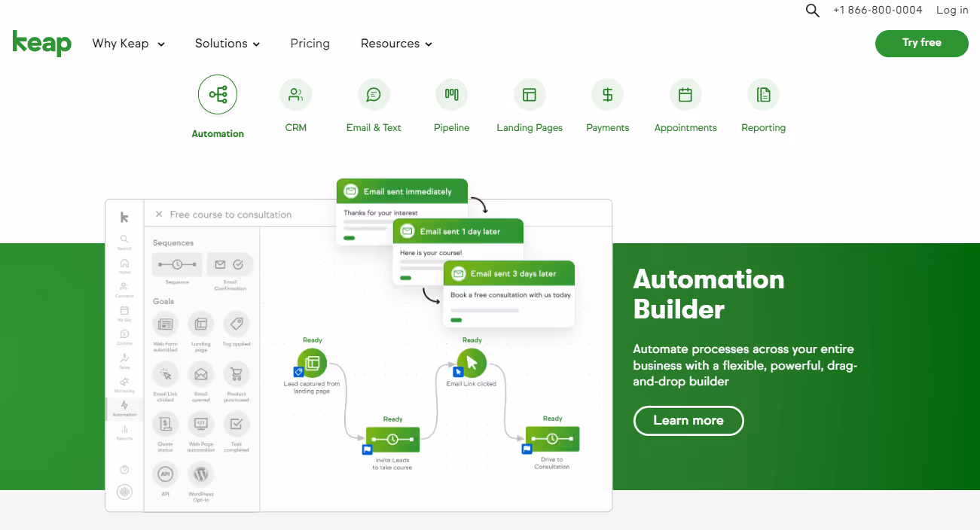Click the Email Link clicked goal icon
980x530 pixels.
point(166,374)
